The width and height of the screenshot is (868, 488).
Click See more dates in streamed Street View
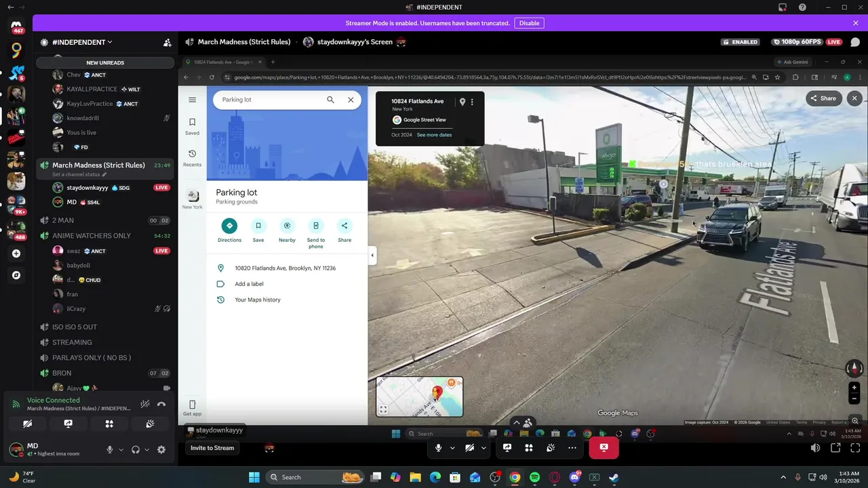pyautogui.click(x=434, y=135)
